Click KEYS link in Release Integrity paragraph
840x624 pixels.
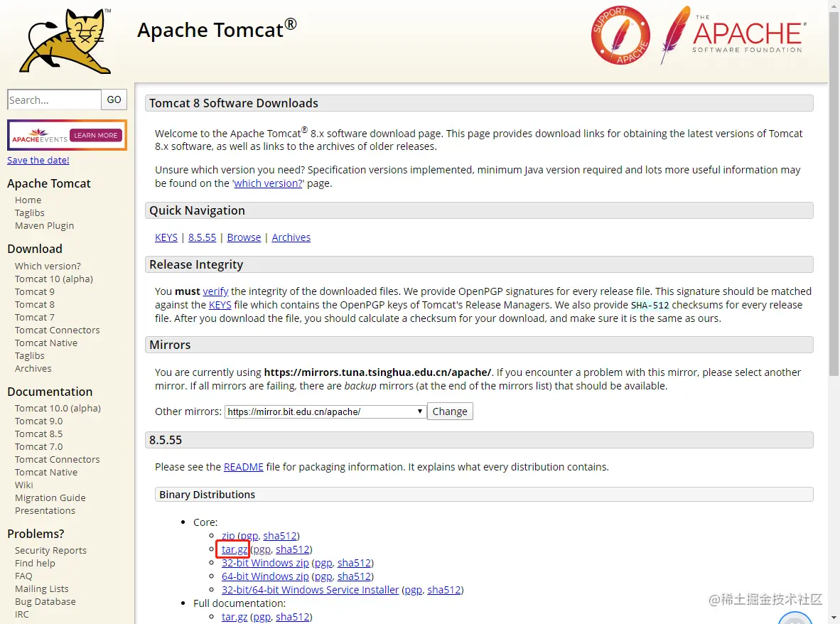click(220, 305)
